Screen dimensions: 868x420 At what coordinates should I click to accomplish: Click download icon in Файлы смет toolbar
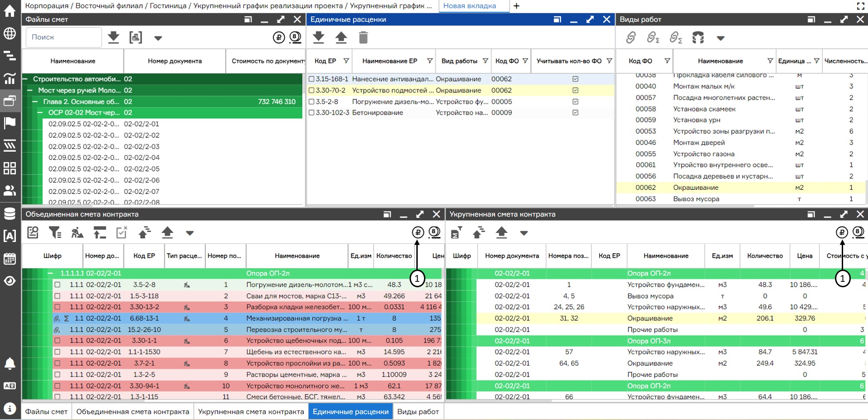pyautogui.click(x=114, y=37)
